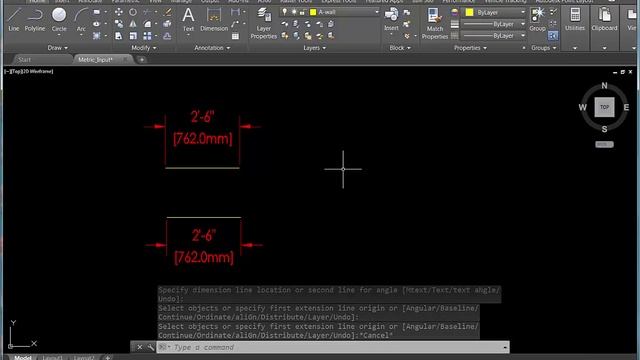Open lineweight ByLayer dropdown
Viewport: 640px width, 360px height.
[x=522, y=24]
